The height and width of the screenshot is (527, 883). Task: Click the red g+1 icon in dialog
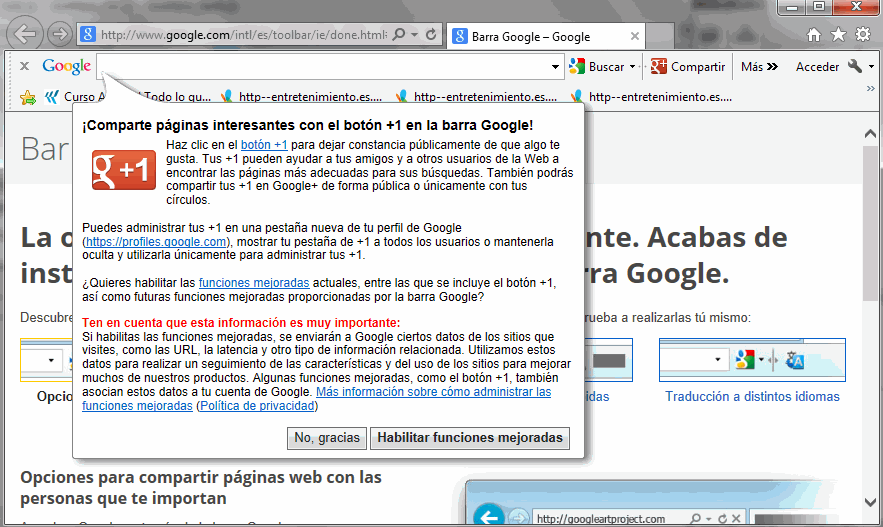coord(124,169)
